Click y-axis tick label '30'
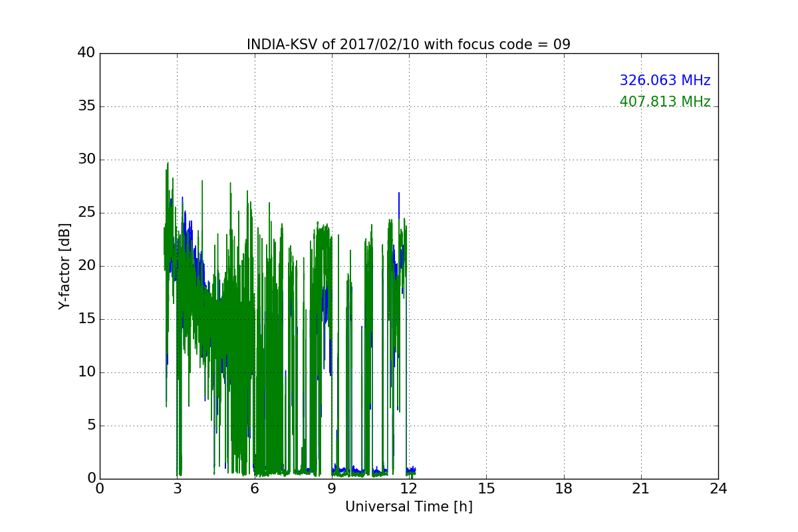Image resolution: width=798 pixels, height=532 pixels. [86, 160]
